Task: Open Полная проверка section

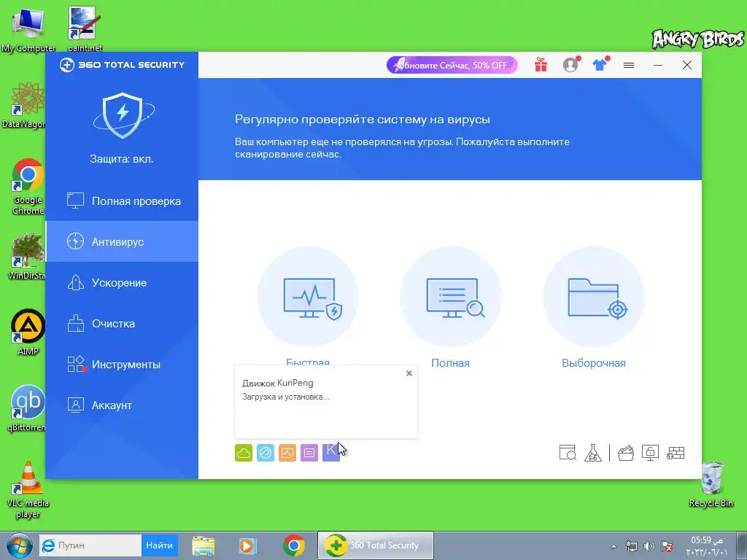Action: [122, 201]
